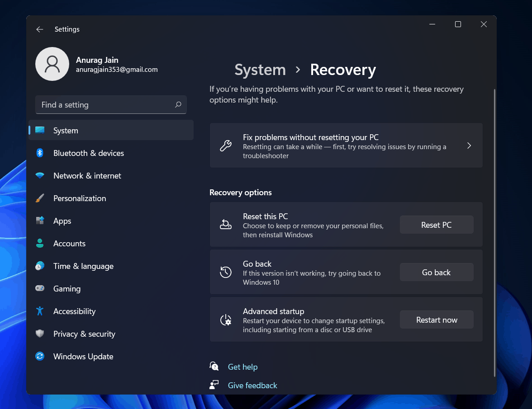
Task: Select the Bluetooth & devices icon
Action: pos(40,153)
